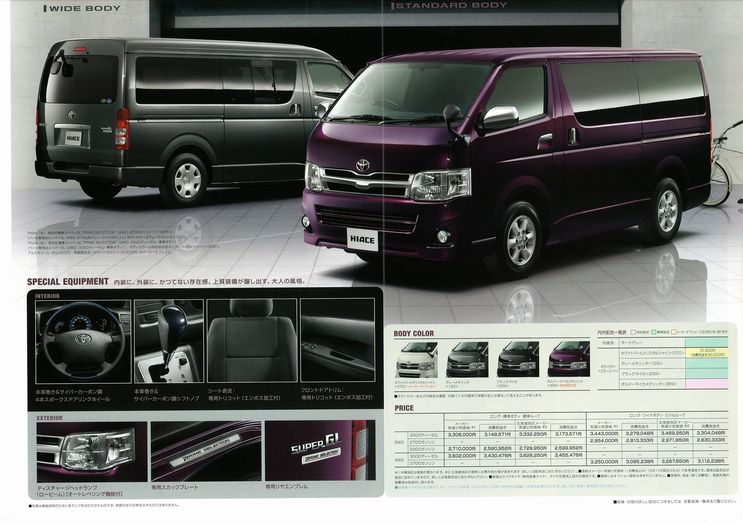
Task: Click the green cell beside ダークグレー
Action: tap(706, 342)
